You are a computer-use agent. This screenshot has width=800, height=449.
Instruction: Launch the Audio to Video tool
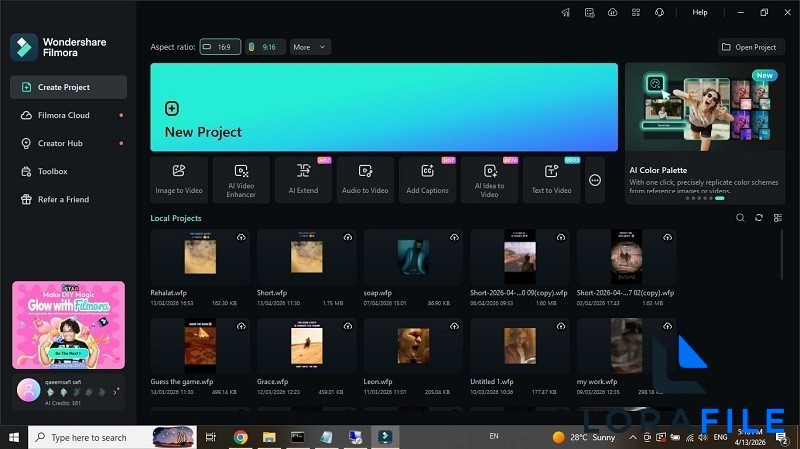coord(365,180)
